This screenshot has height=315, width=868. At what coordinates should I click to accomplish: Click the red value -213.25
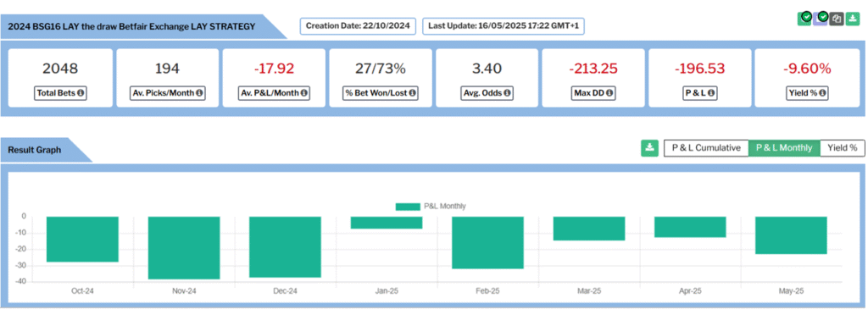tap(593, 69)
